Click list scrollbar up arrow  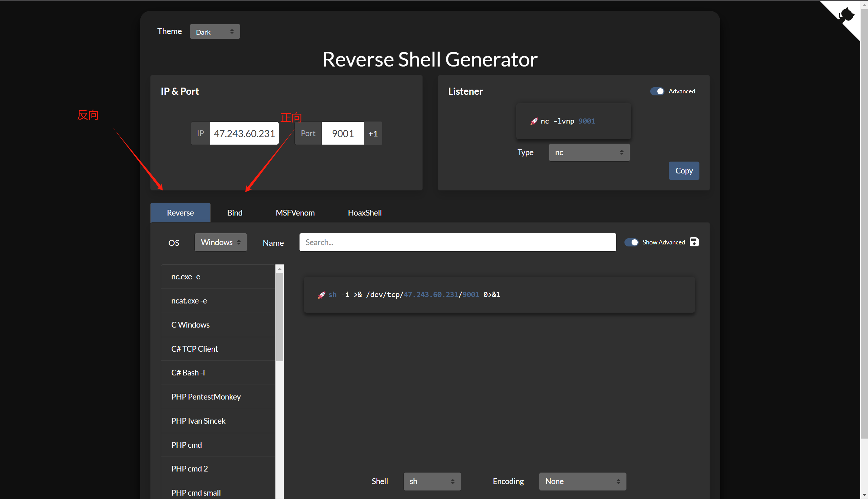[x=280, y=269]
